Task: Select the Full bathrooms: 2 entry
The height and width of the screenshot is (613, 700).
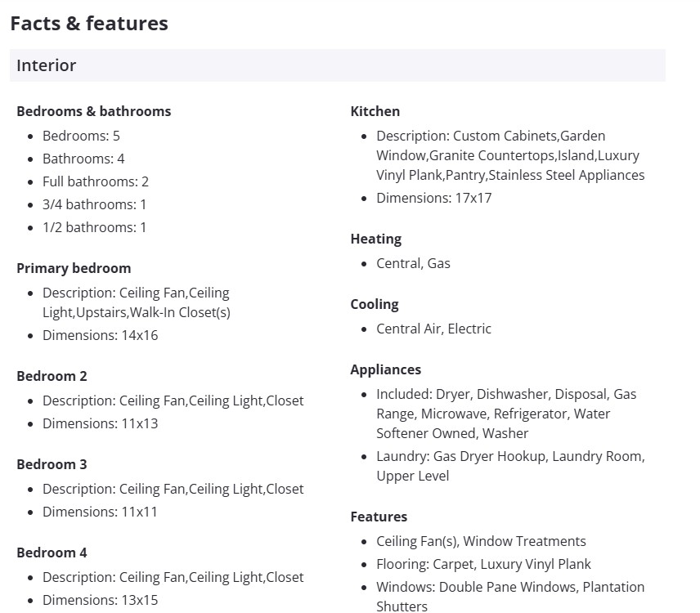Action: pyautogui.click(x=96, y=181)
